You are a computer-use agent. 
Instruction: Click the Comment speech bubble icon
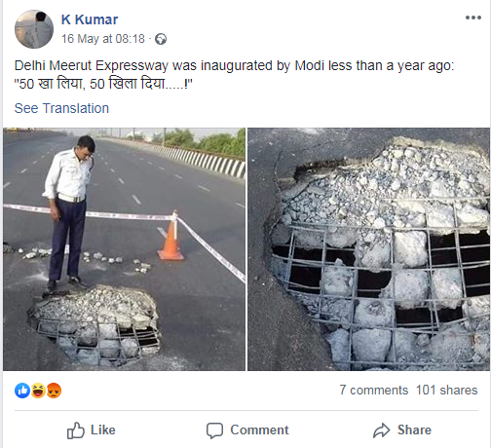pos(214,430)
